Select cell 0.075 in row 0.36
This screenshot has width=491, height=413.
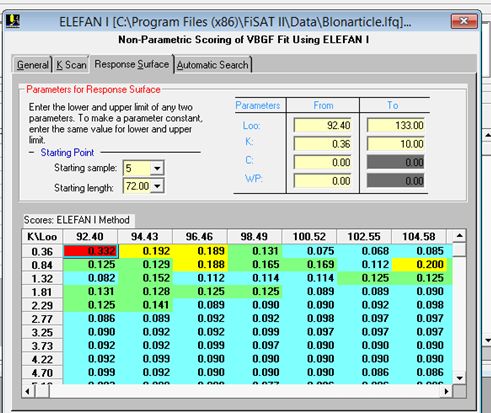tap(310, 251)
